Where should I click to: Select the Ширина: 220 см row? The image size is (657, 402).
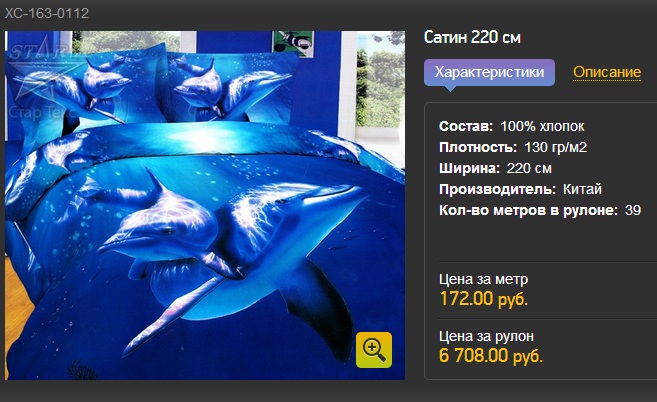[x=495, y=168]
